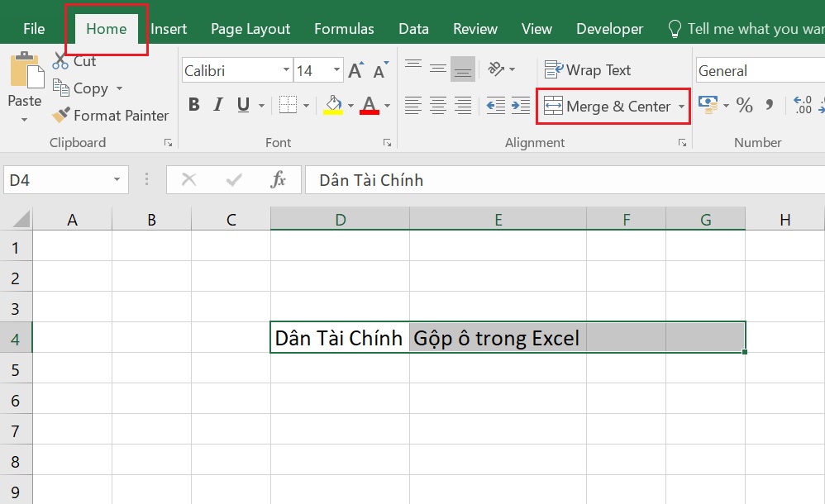Click the Paste clipboard icon
This screenshot has height=504, width=825.
26,70
